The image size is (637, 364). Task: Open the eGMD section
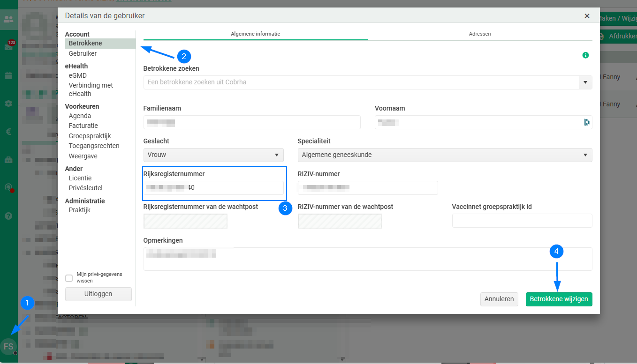pos(78,75)
